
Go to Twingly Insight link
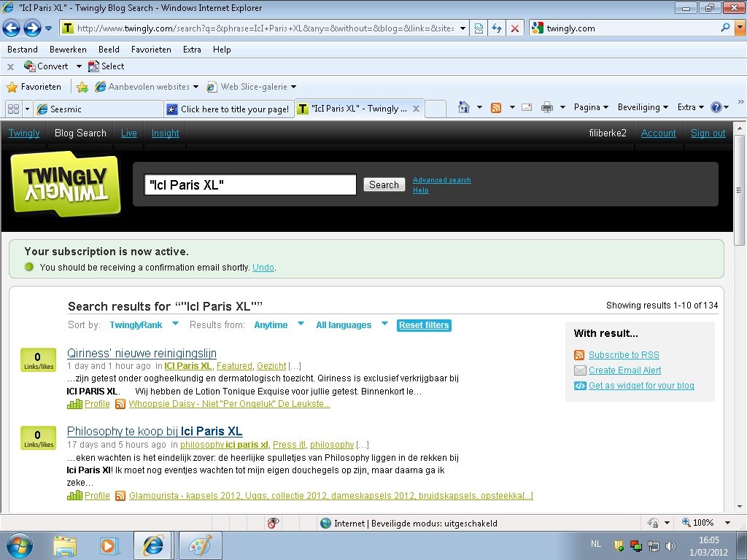(166, 133)
